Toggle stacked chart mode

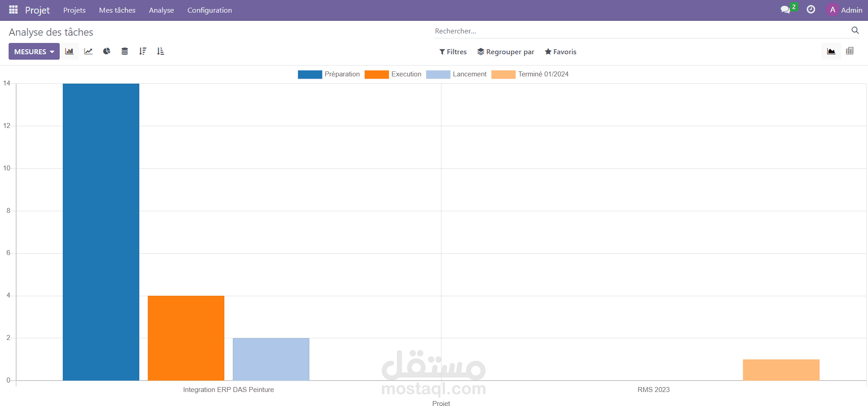125,51
